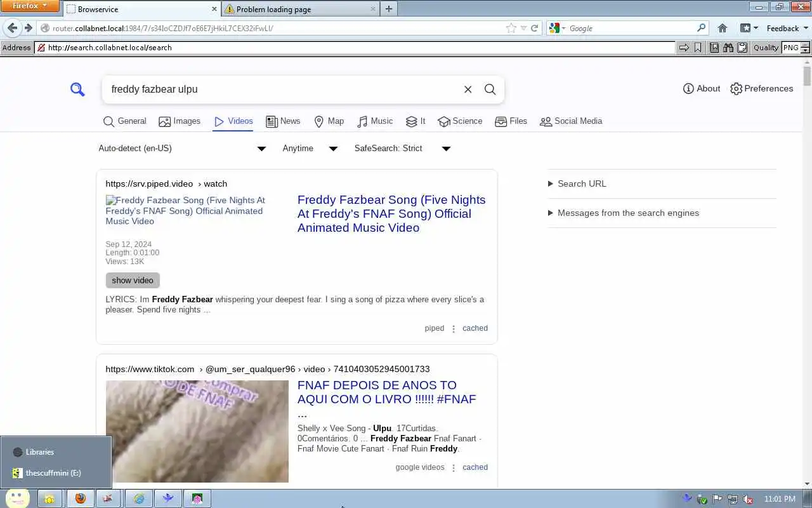
Task: Click the show video button
Action: (133, 280)
